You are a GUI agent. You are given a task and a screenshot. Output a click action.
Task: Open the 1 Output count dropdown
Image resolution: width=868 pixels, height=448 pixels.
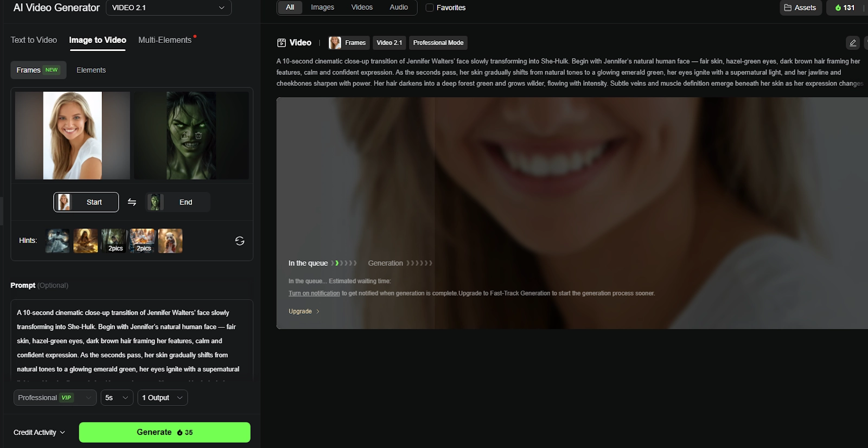pyautogui.click(x=162, y=398)
